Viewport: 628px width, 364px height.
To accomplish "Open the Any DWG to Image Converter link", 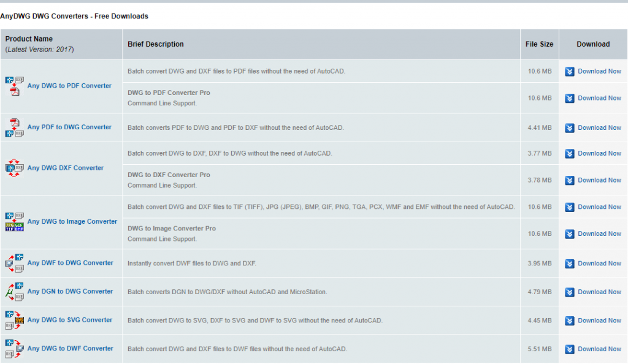I will (72, 221).
